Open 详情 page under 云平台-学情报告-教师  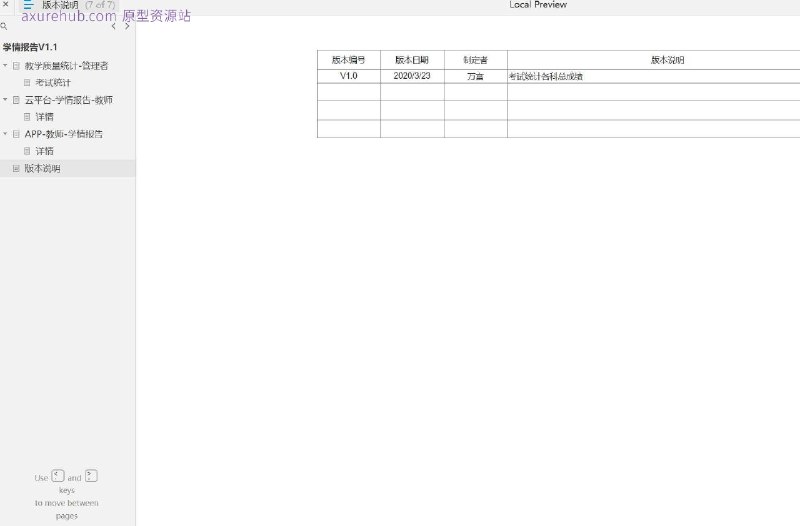click(44, 117)
